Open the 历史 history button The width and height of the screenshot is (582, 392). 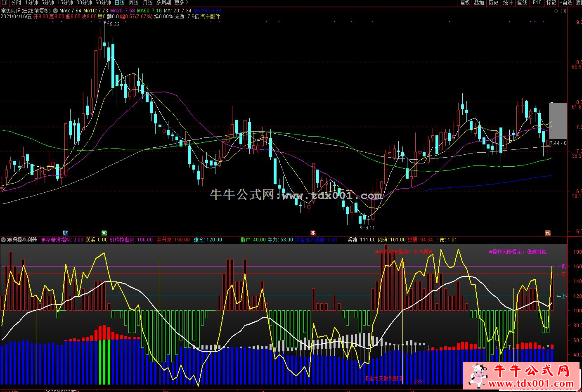493,2
